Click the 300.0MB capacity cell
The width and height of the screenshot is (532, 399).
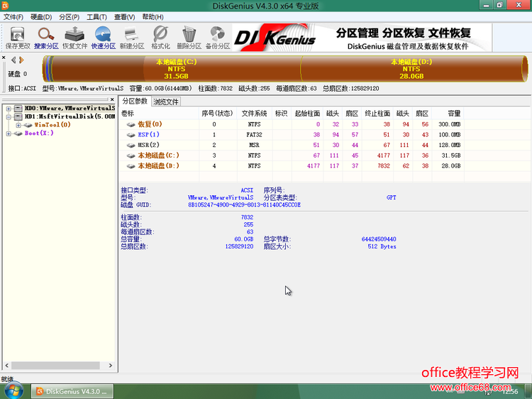pyautogui.click(x=449, y=124)
